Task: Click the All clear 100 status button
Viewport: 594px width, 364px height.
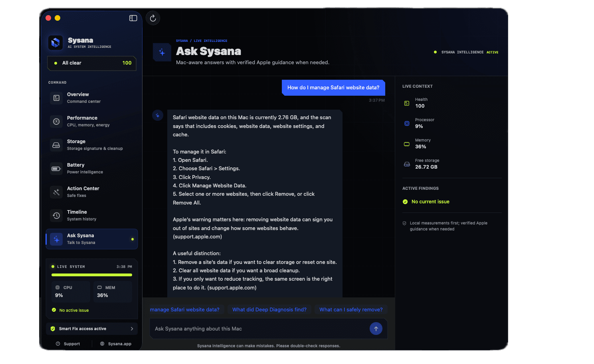Action: [x=92, y=63]
